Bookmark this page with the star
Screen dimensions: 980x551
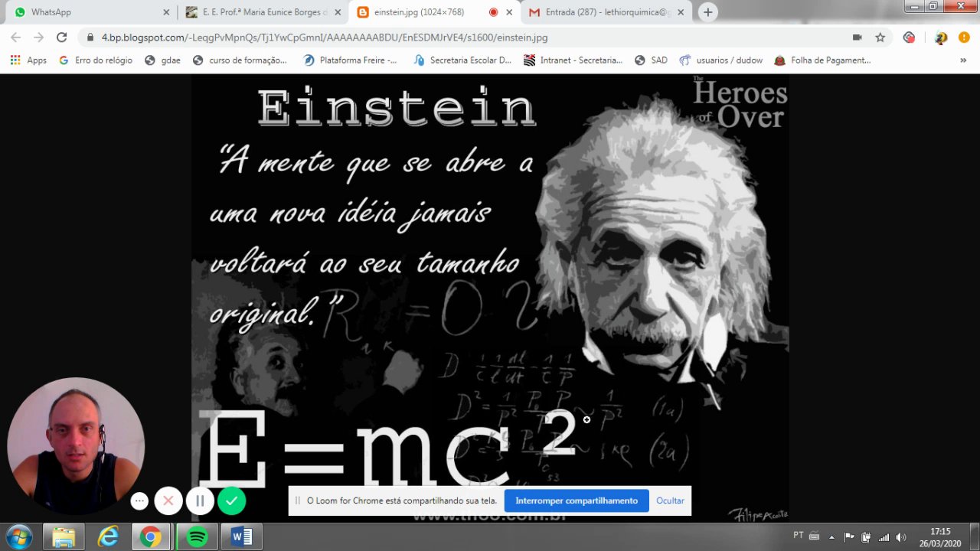[x=880, y=37]
